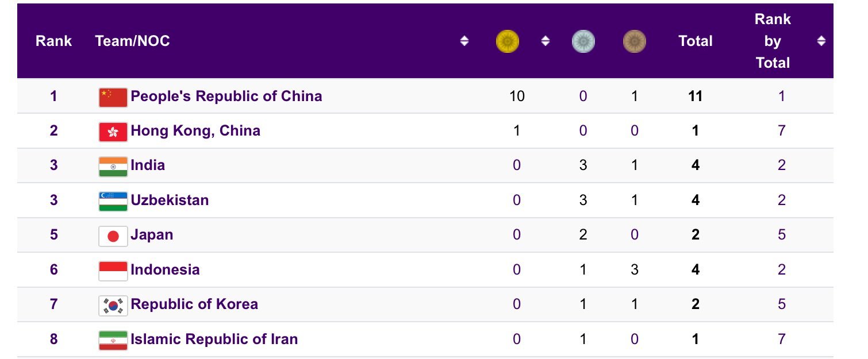Click the Iran flag icon
868x359 pixels.
pos(113,340)
